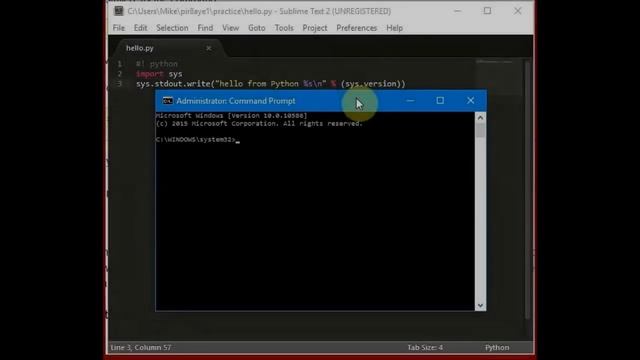Image resolution: width=640 pixels, height=360 pixels.
Task: Click the Sublime Text app icon in title bar
Action: click(x=119, y=11)
